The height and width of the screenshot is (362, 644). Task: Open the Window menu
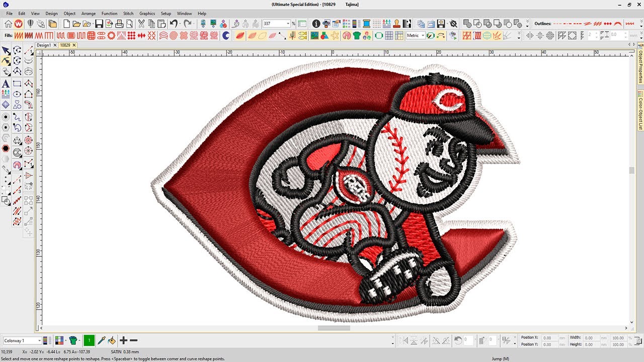(x=184, y=14)
